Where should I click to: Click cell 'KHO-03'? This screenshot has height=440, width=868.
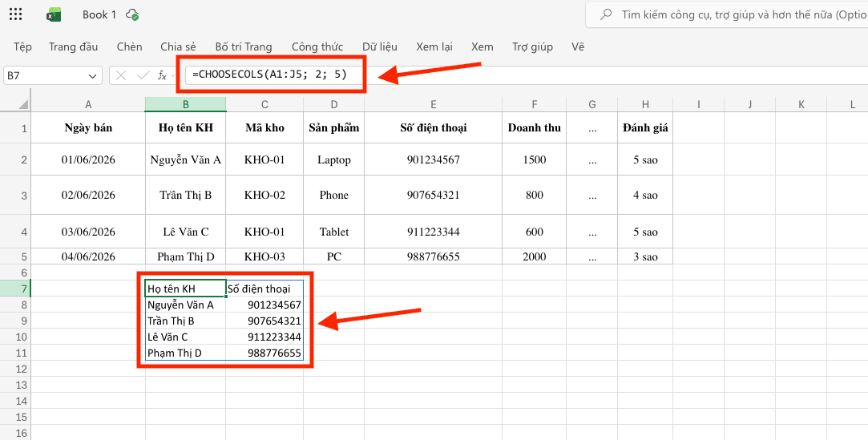tap(264, 256)
